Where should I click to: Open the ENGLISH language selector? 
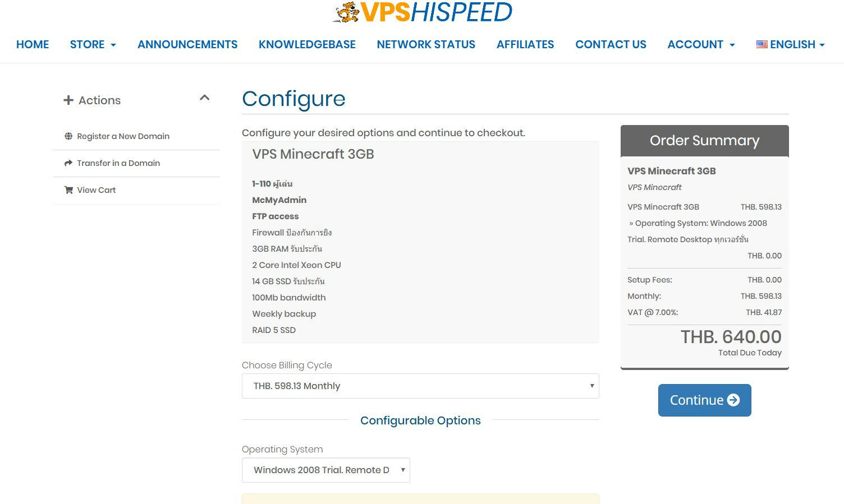[x=790, y=44]
